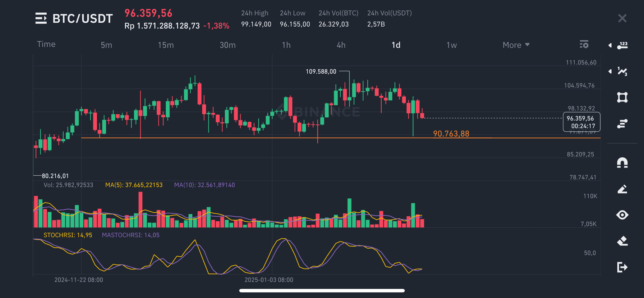The width and height of the screenshot is (644, 298).
Task: Exit drawing mode using the exit icon
Action: click(x=622, y=267)
